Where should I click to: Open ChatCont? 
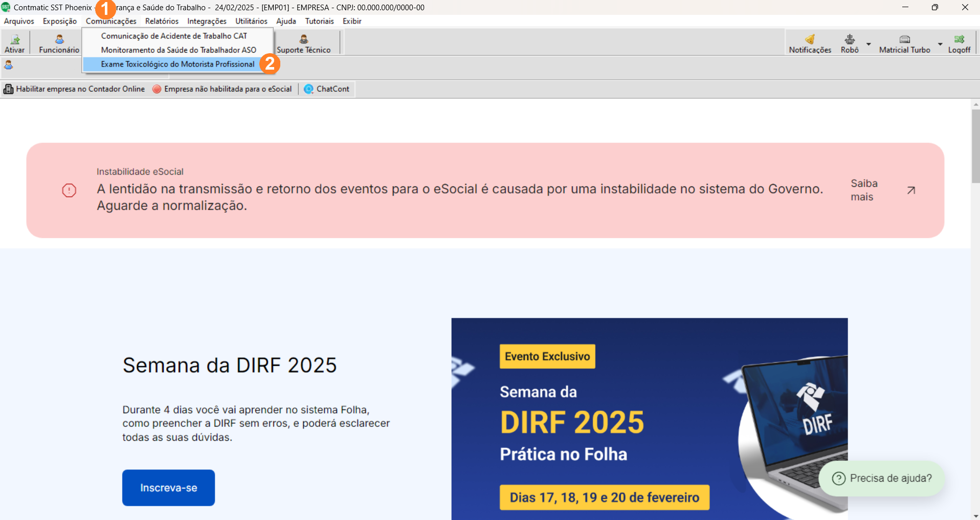tap(327, 89)
